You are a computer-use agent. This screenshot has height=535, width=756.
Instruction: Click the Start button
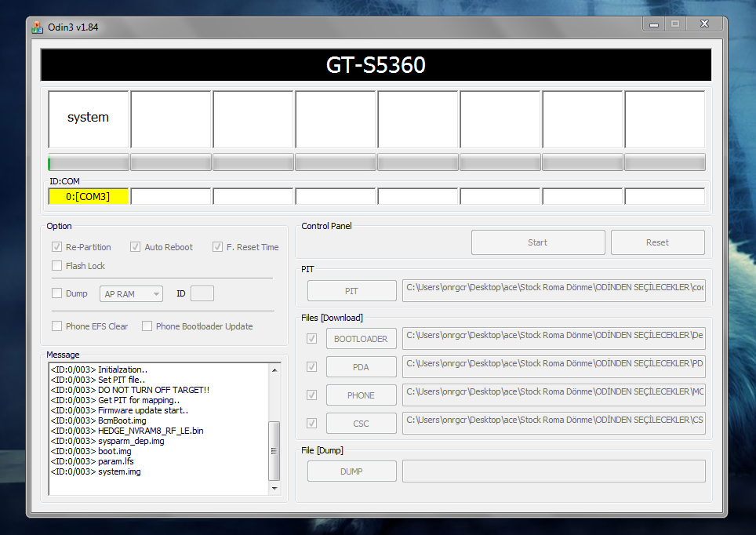pos(538,242)
